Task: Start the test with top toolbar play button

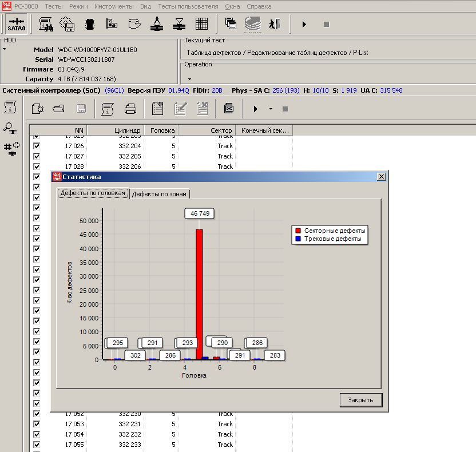Action: (304, 24)
